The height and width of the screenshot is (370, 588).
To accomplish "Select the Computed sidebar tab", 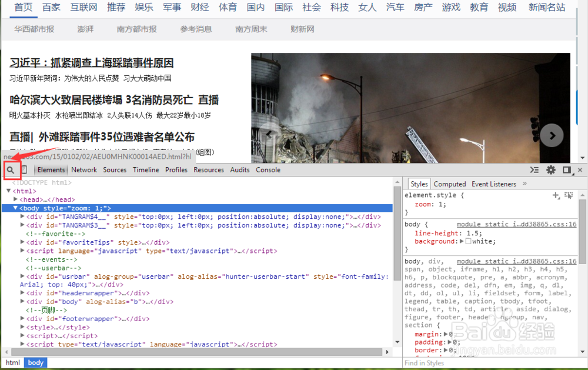I will (x=450, y=184).
